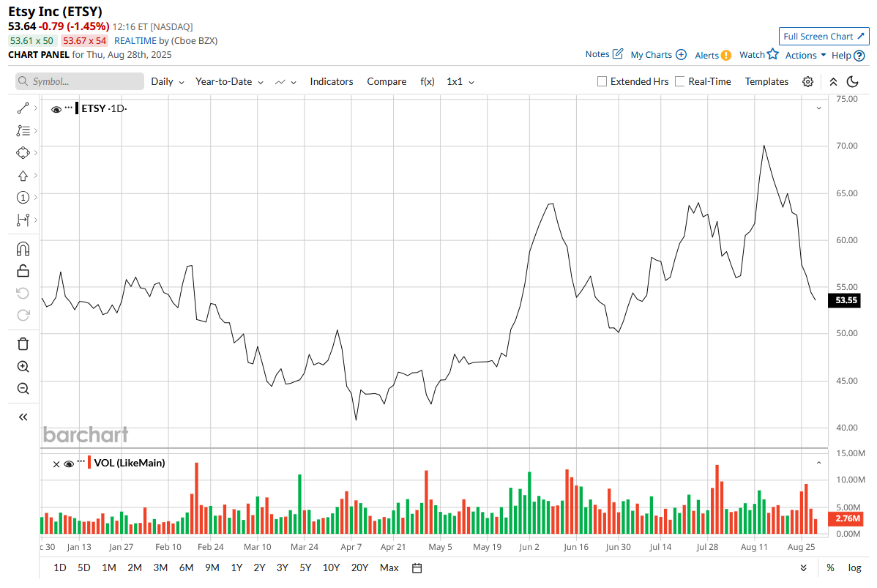Viewport: 877px width, 588px height.
Task: Open the Templates menu
Action: (766, 82)
